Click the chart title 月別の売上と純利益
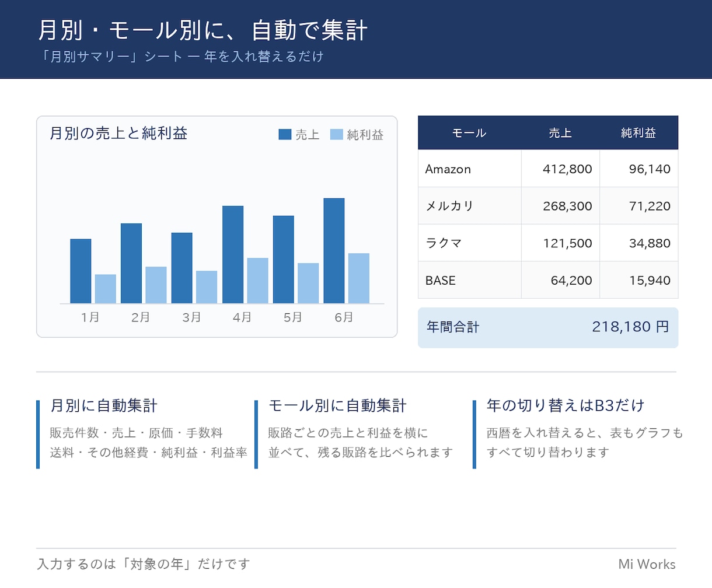 tap(118, 133)
